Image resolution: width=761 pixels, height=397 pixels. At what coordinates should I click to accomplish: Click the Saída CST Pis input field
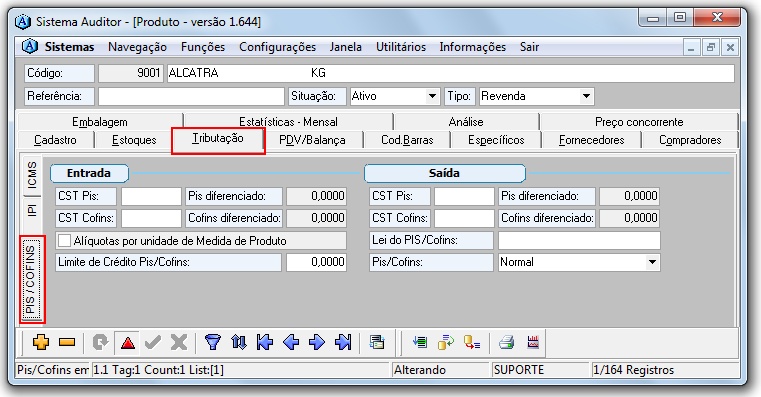464,196
